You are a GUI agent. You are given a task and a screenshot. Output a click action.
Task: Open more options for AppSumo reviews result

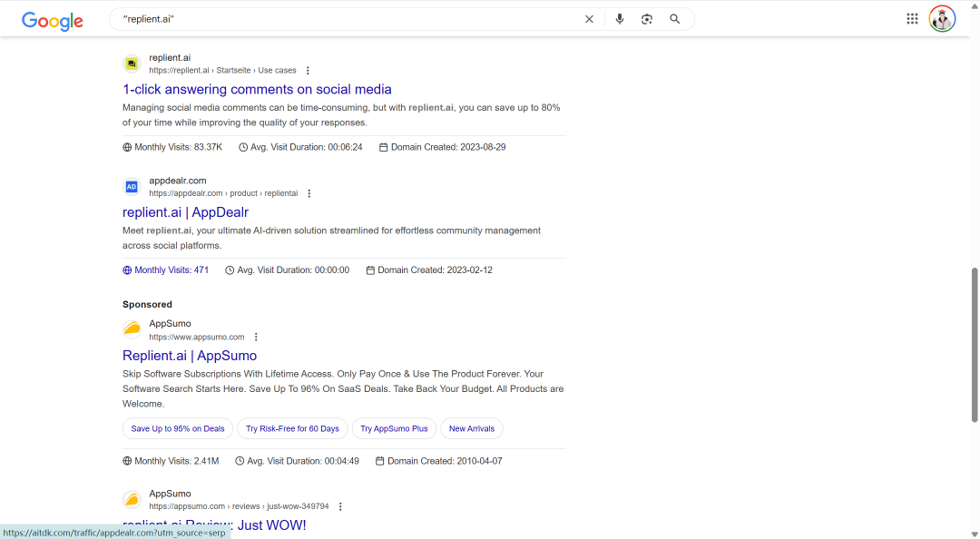click(x=340, y=506)
